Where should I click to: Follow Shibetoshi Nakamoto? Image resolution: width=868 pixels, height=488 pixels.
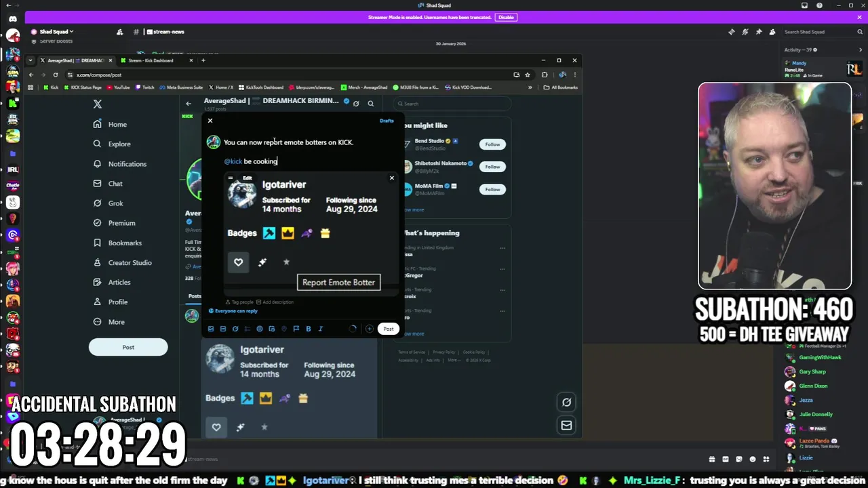[x=492, y=167]
